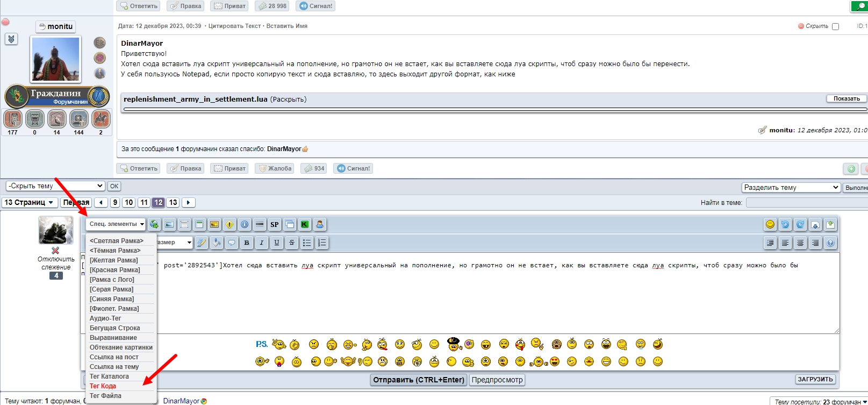
Task: Click the undo arrow icon in editor
Action: (x=785, y=224)
